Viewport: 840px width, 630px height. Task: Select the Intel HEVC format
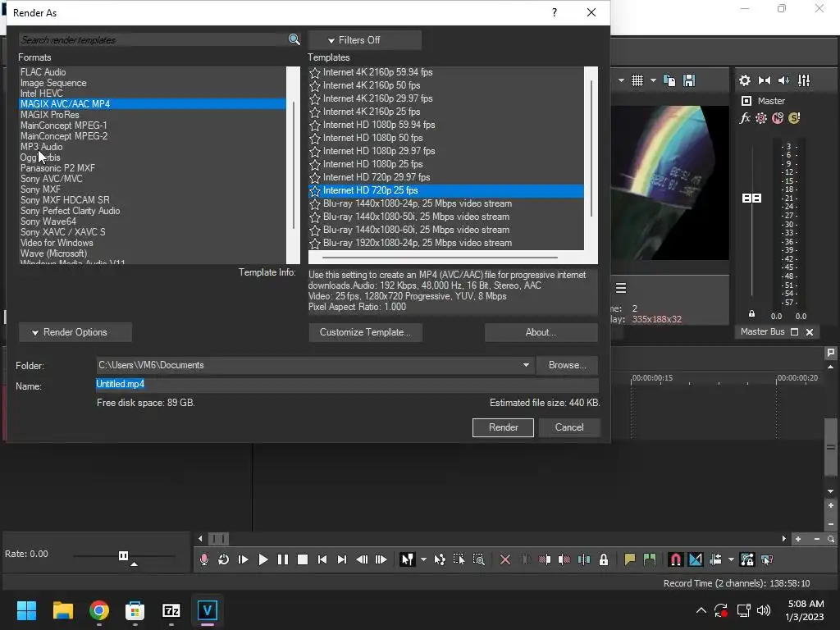[x=41, y=94]
